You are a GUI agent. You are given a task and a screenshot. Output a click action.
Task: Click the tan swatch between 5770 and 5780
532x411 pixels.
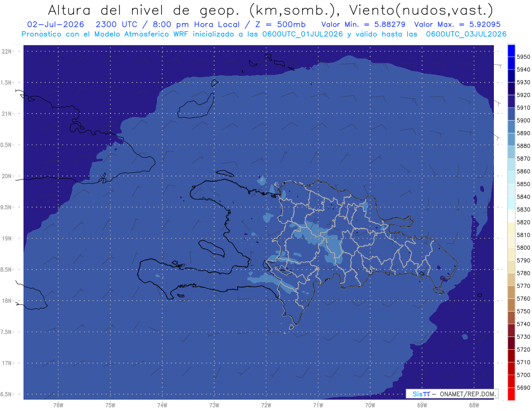click(x=511, y=279)
